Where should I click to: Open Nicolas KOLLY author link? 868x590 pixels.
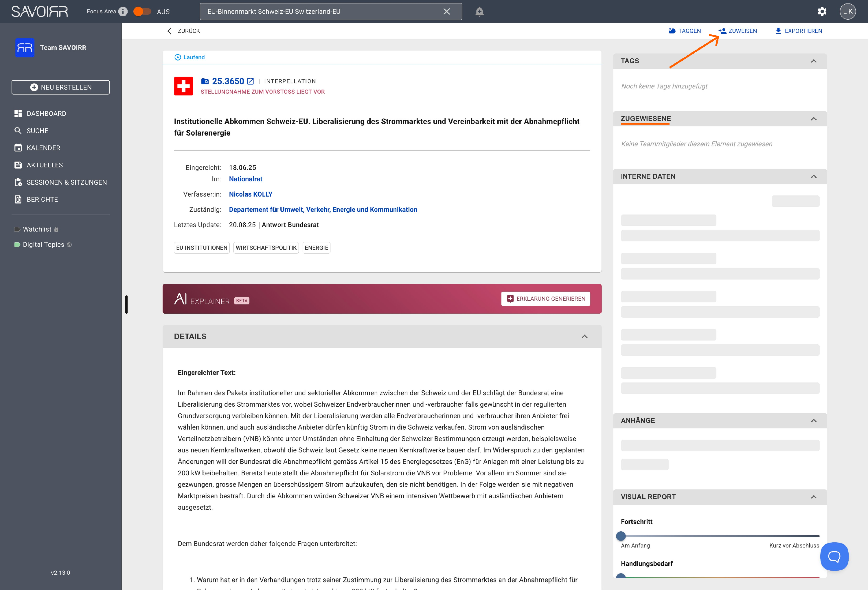(250, 194)
